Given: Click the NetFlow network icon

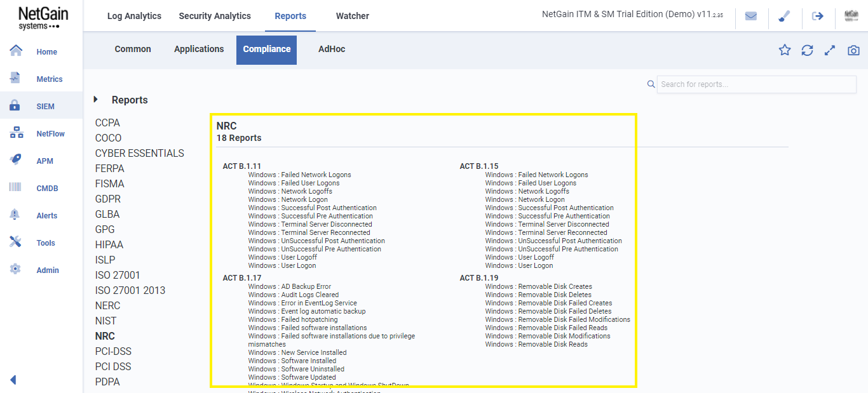Looking at the screenshot, I should coord(16,133).
